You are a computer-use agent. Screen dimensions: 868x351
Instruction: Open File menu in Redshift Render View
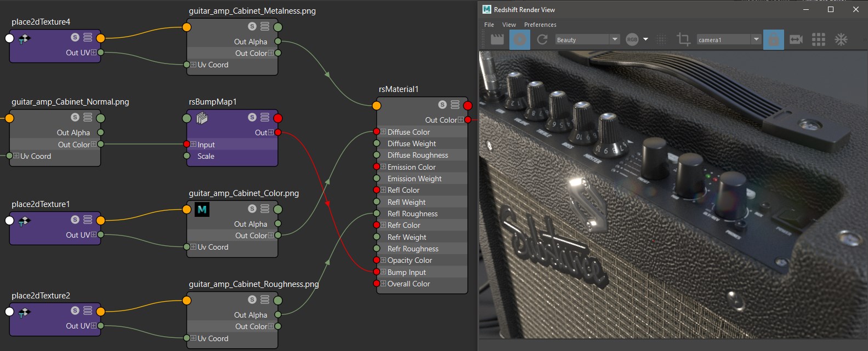(x=489, y=25)
